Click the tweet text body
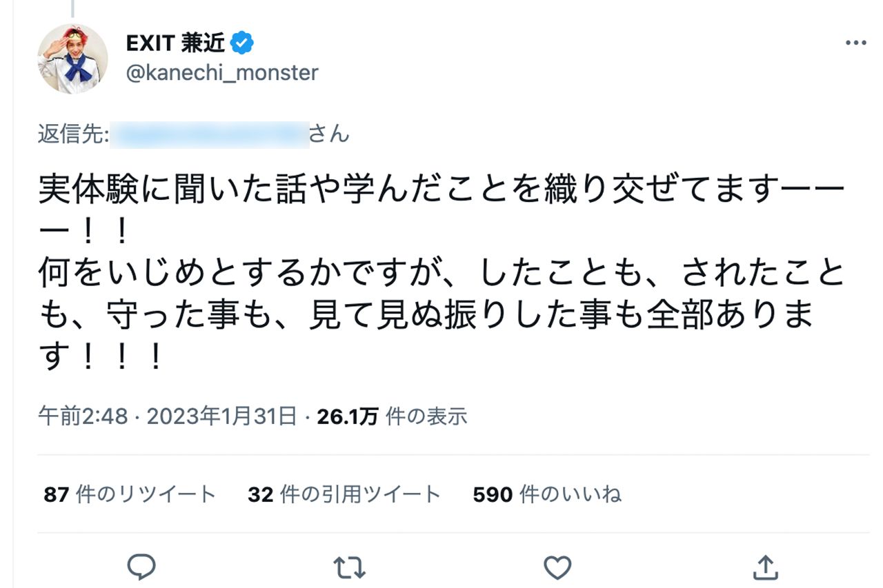The height and width of the screenshot is (588, 883). 441,269
